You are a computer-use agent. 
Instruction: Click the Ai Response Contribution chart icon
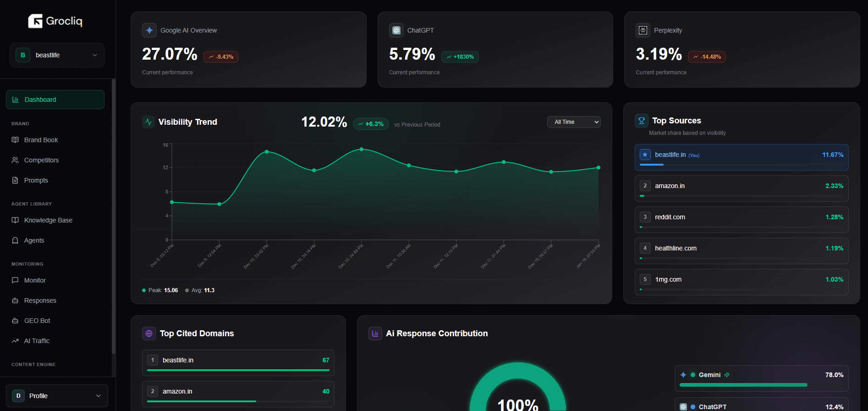click(375, 333)
